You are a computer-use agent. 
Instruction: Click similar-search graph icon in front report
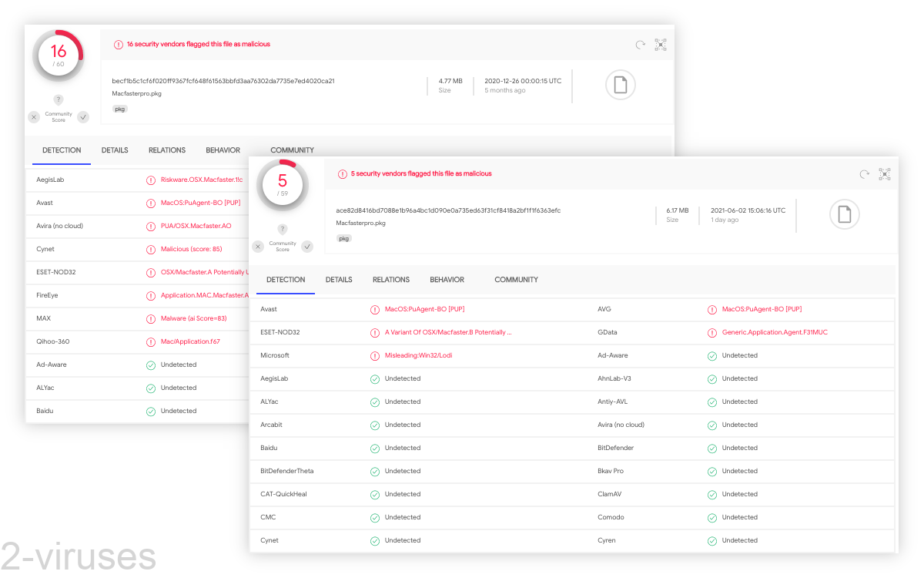[885, 175]
